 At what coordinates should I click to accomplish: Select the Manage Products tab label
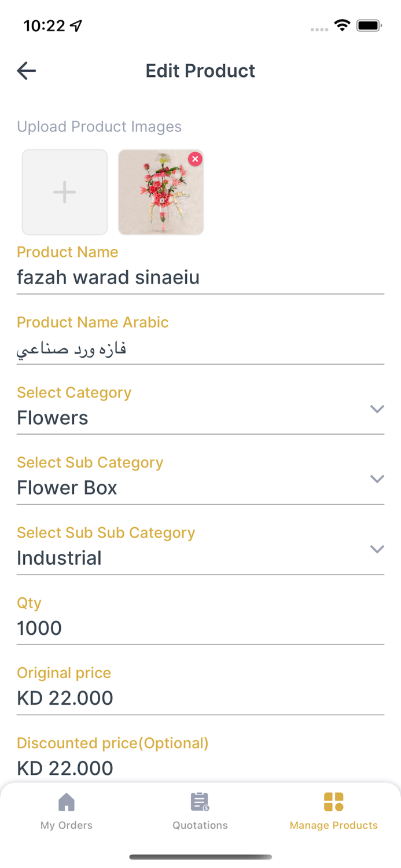(334, 825)
